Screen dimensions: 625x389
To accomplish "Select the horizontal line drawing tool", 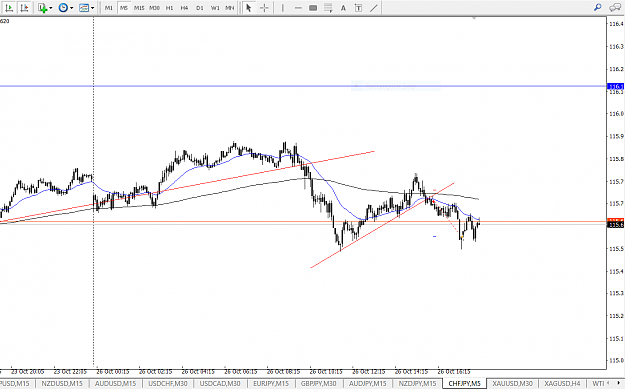I will [x=298, y=8].
